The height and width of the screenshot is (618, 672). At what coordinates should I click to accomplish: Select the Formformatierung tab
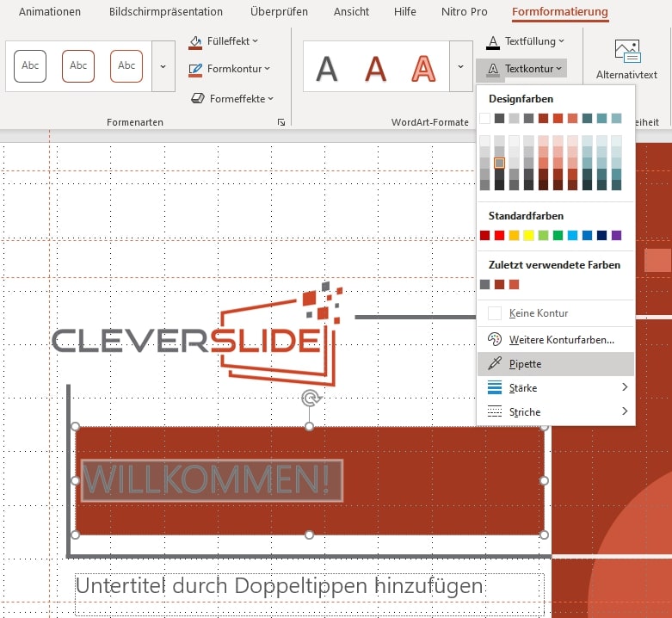(560, 12)
